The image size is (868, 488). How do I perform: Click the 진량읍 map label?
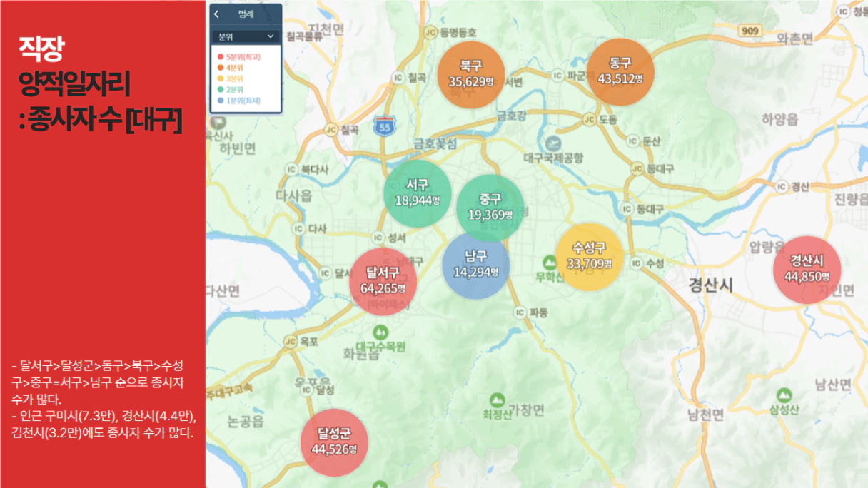(x=849, y=199)
